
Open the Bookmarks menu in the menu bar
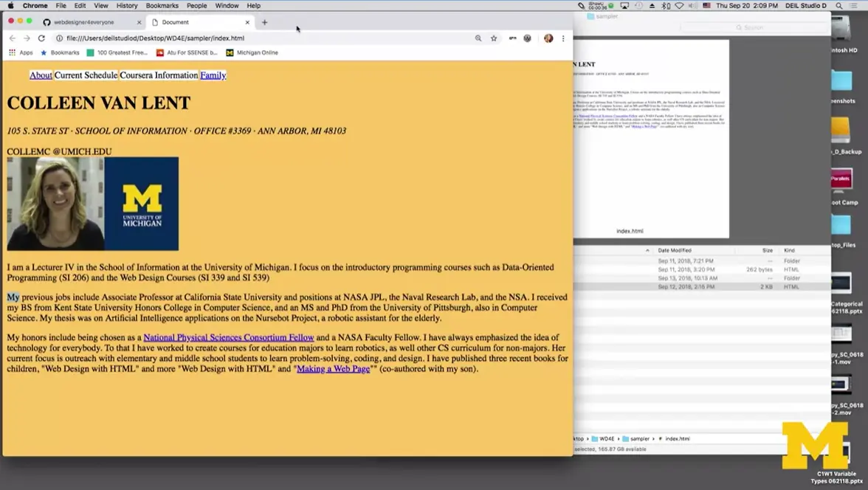point(162,5)
